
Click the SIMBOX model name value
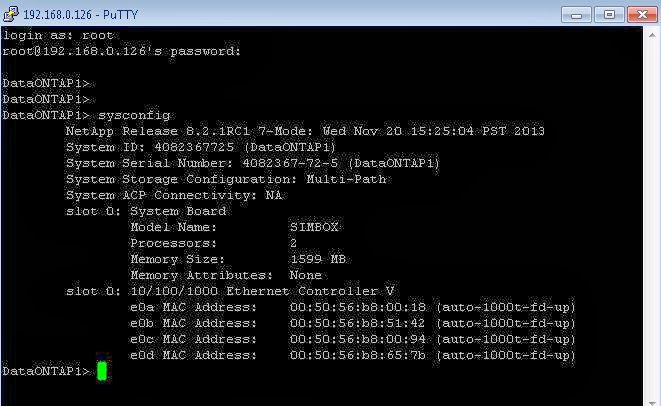pos(314,227)
